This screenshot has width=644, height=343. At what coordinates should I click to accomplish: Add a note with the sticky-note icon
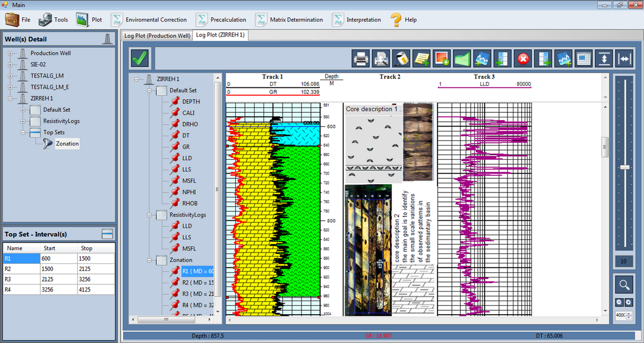[x=422, y=58]
